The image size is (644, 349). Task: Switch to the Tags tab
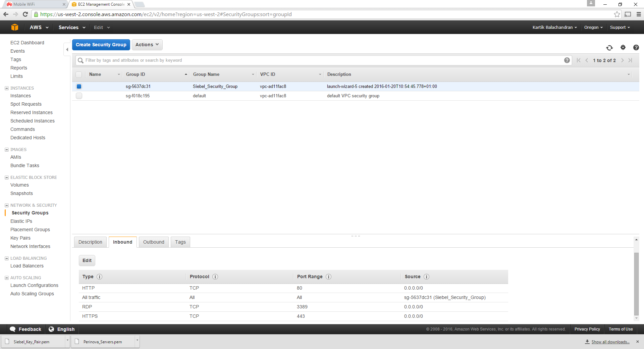point(180,242)
